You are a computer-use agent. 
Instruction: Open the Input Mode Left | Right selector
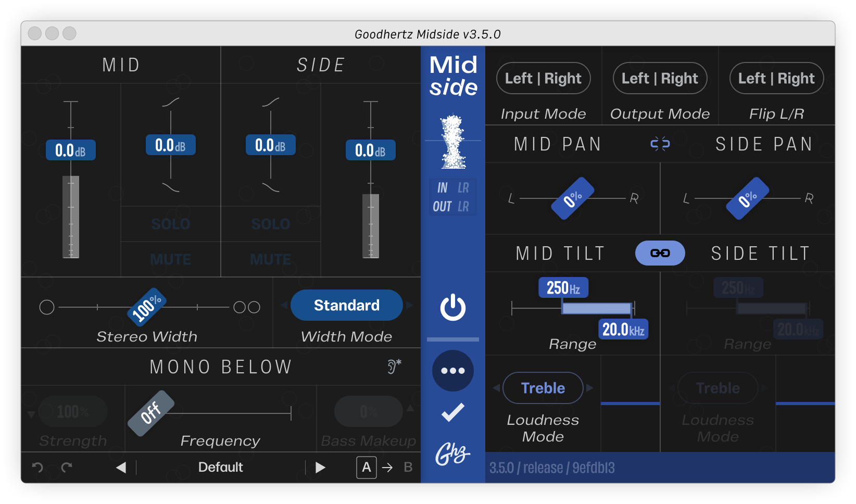[544, 78]
